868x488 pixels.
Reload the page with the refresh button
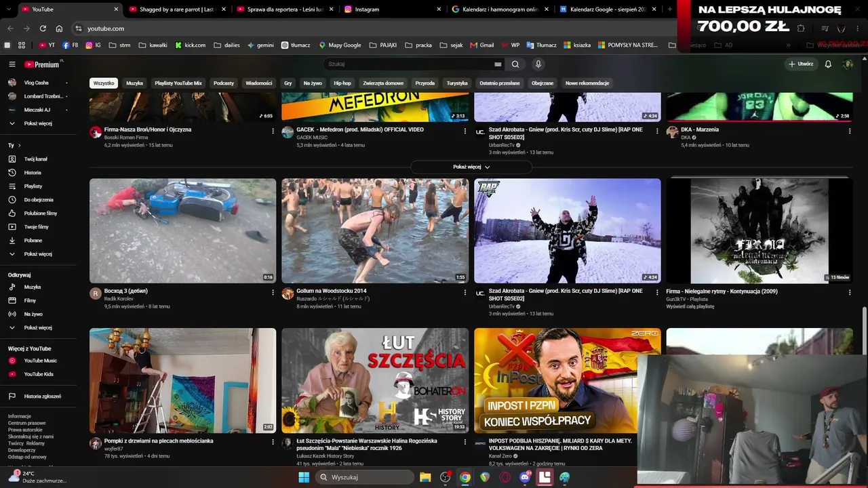tap(43, 28)
